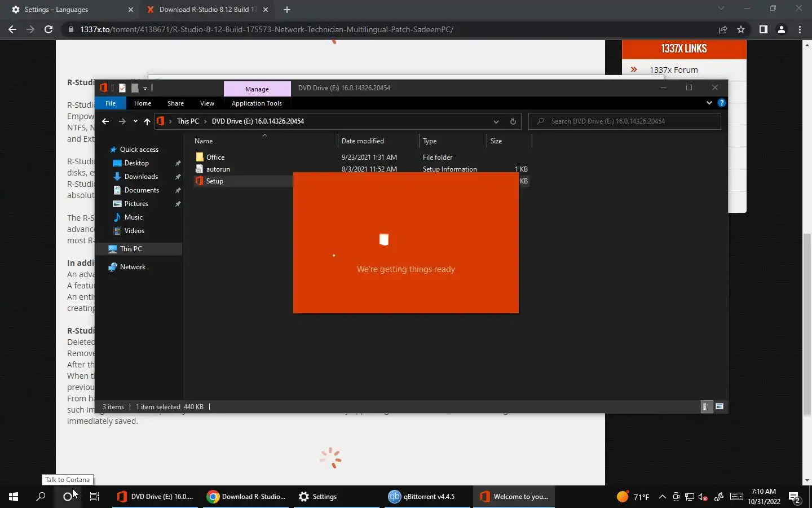Click the muted volume icon in the tray

pyautogui.click(x=703, y=497)
